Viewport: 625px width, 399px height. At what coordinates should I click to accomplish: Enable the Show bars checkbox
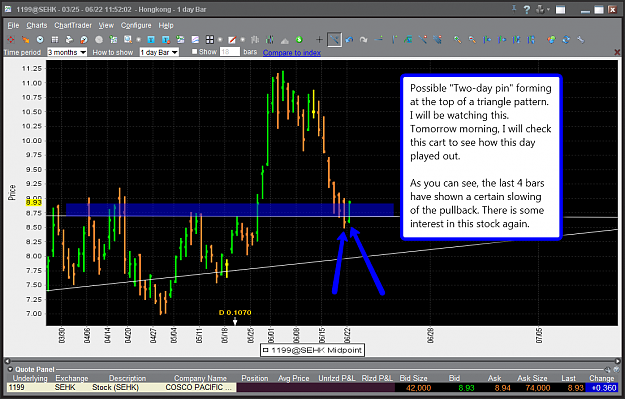195,51
